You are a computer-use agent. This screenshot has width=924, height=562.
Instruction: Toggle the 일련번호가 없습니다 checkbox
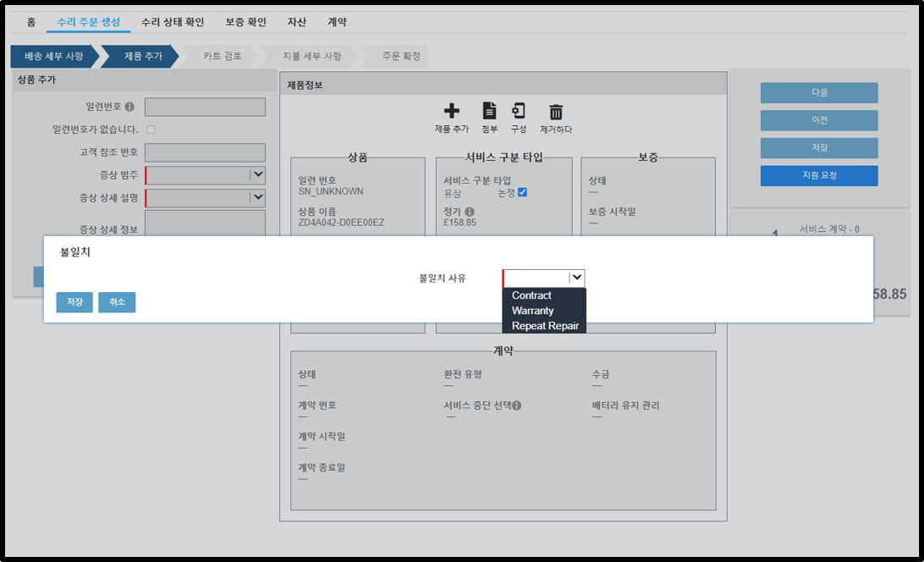tap(151, 129)
